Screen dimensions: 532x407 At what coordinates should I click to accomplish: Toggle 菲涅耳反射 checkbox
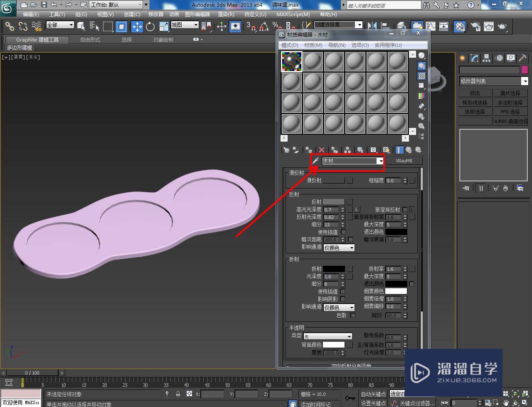coord(405,210)
